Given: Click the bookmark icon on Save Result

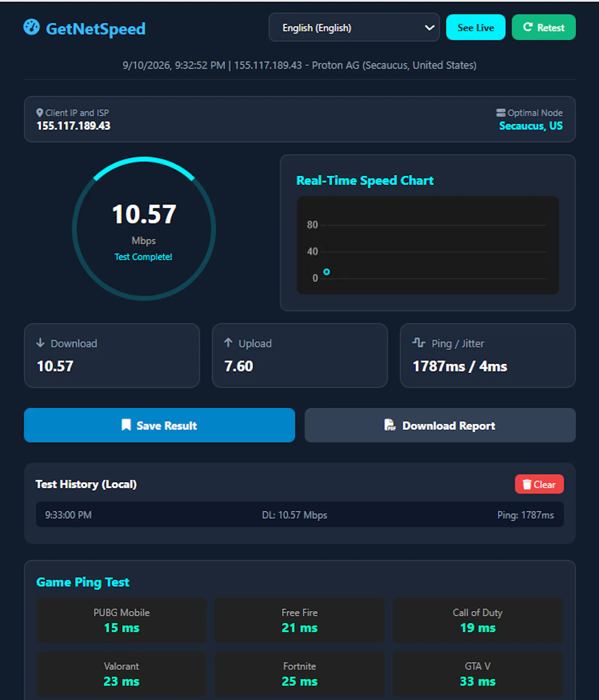Looking at the screenshot, I should pyautogui.click(x=126, y=425).
